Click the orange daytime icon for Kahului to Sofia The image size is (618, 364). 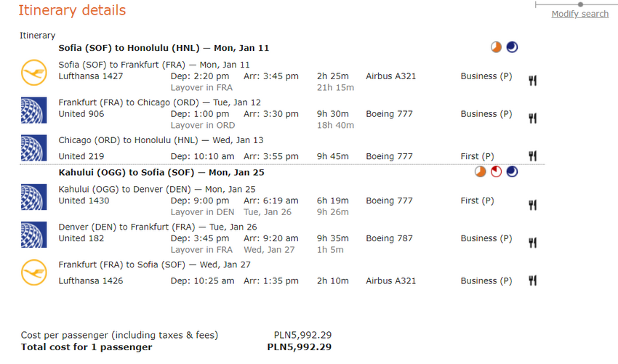[480, 171]
